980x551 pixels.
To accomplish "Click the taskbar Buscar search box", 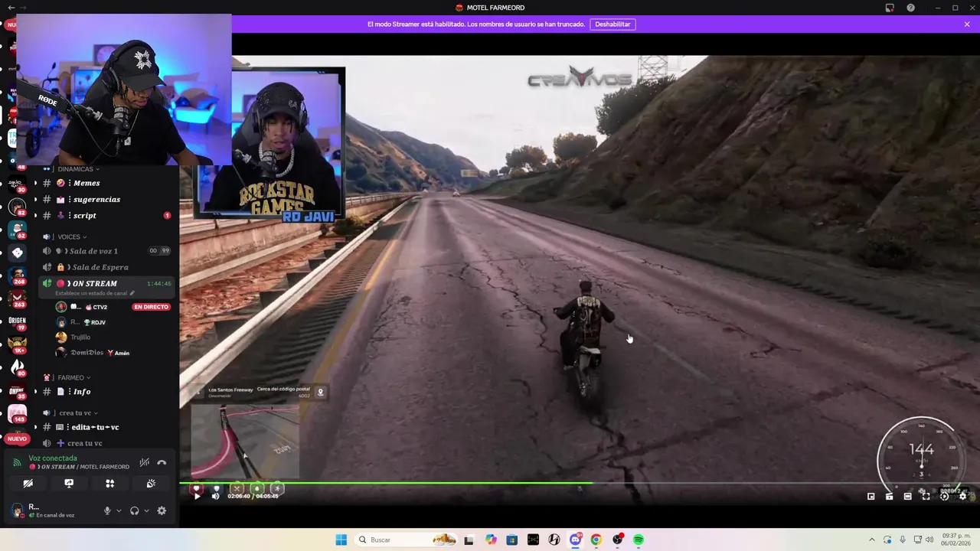I will click(407, 540).
